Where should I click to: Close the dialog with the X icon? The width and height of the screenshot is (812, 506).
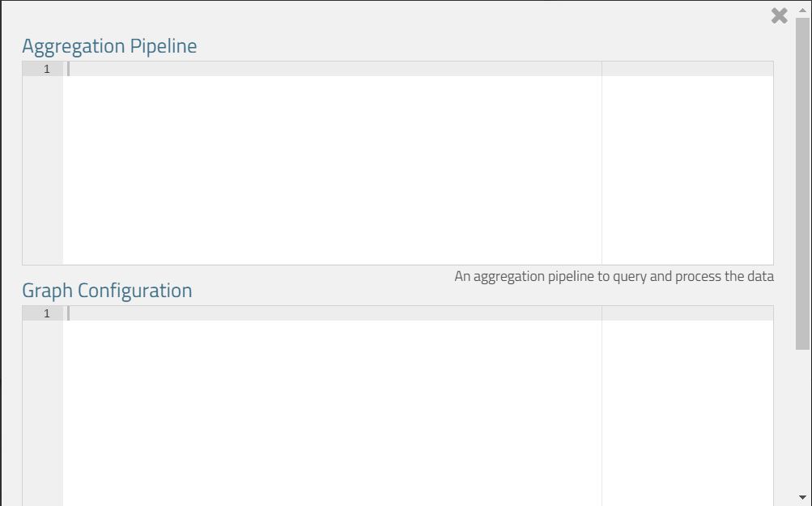779,15
